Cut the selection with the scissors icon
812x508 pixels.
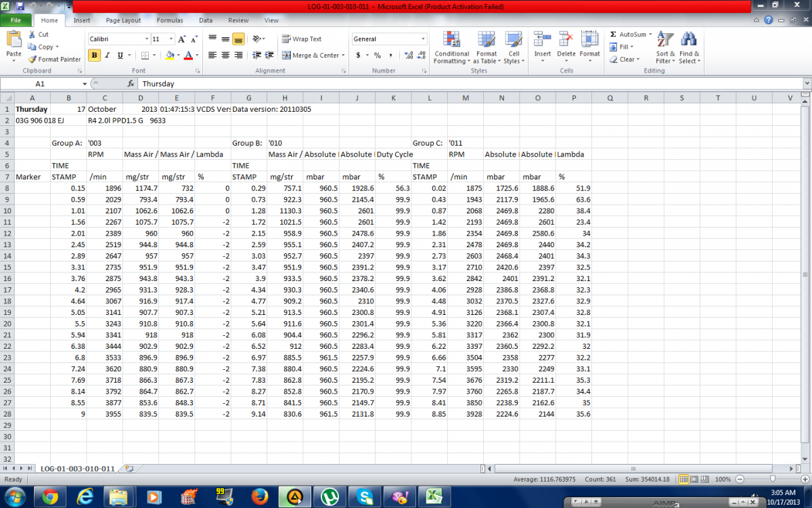pyautogui.click(x=32, y=35)
